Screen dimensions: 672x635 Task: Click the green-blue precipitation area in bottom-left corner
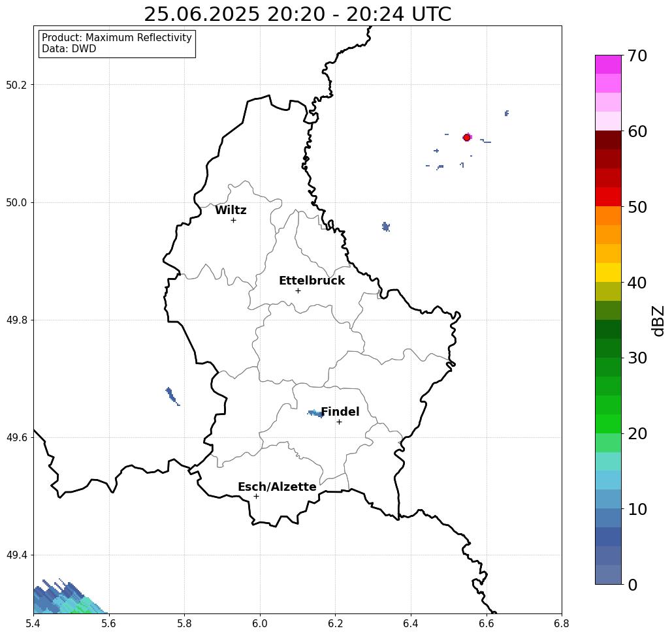(69, 596)
